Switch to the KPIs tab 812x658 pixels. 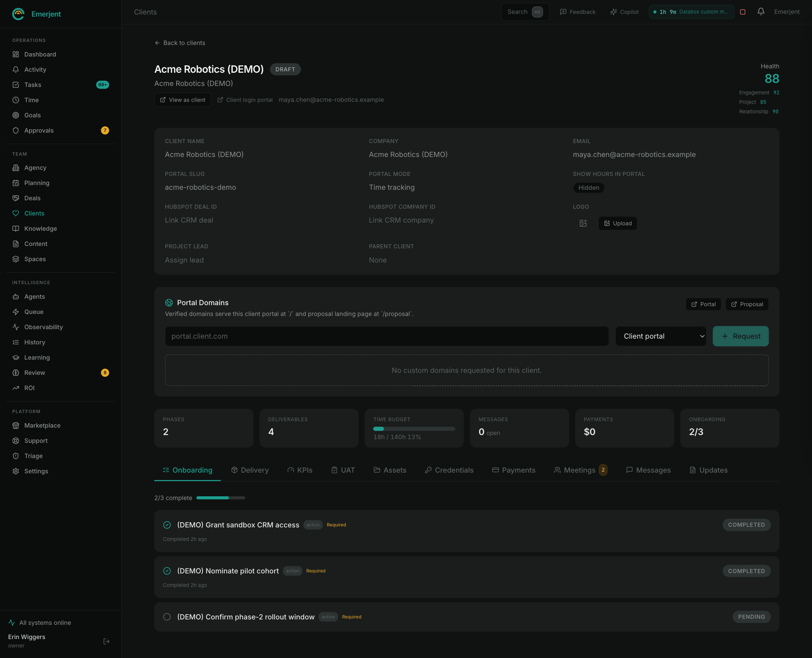[x=300, y=470]
